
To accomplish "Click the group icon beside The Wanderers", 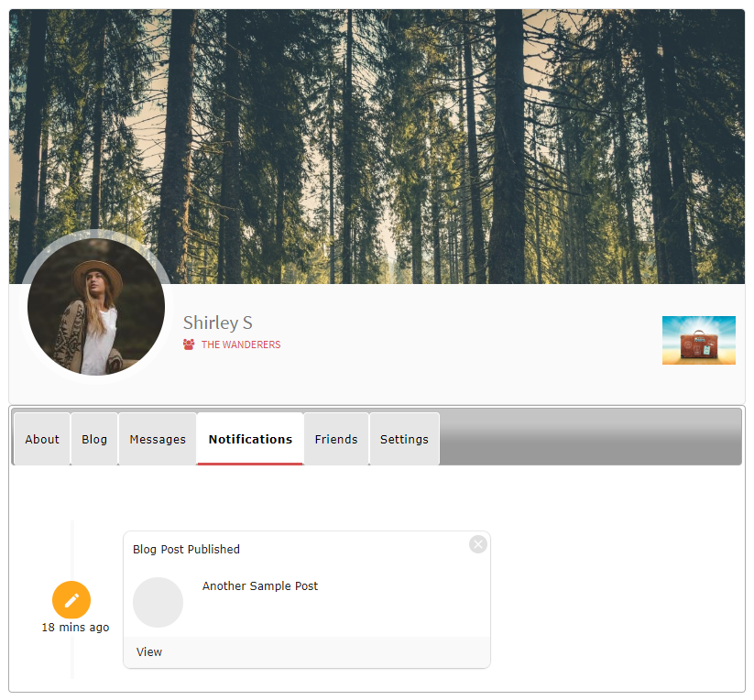I will click(x=189, y=345).
